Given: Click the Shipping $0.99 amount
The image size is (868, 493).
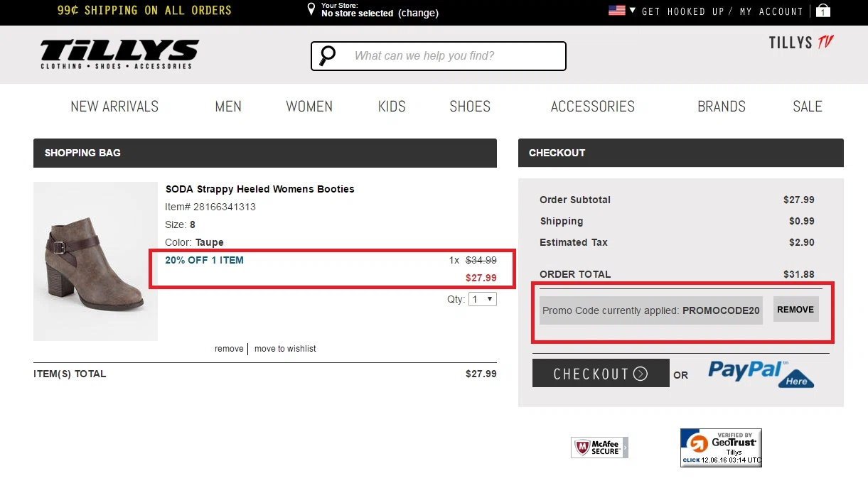Looking at the screenshot, I should [x=802, y=221].
